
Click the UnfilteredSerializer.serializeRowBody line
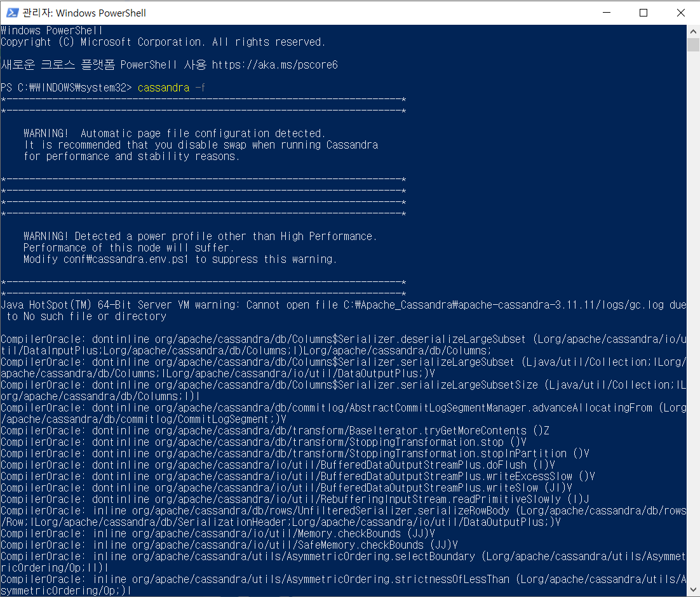pyautogui.click(x=343, y=516)
